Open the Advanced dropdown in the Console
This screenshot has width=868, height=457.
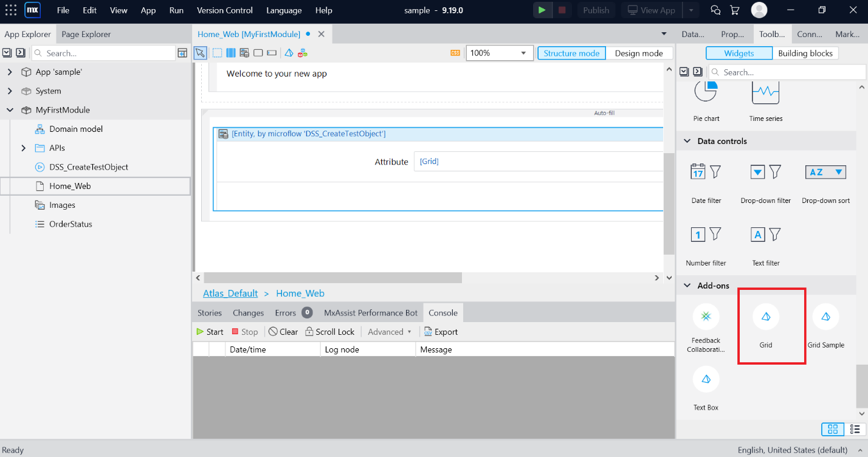[x=390, y=332]
